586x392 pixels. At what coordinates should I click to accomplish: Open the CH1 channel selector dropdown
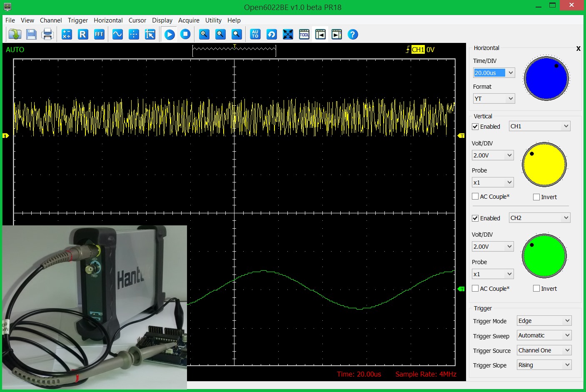(540, 126)
